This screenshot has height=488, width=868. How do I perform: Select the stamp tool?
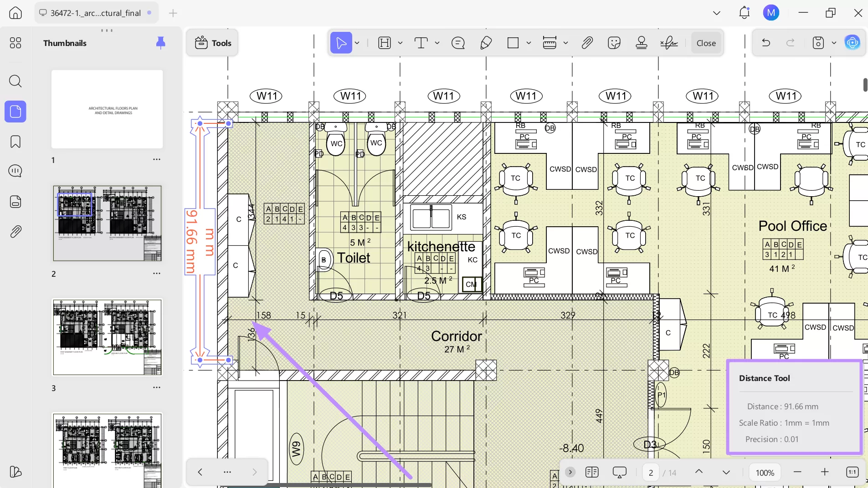(642, 43)
